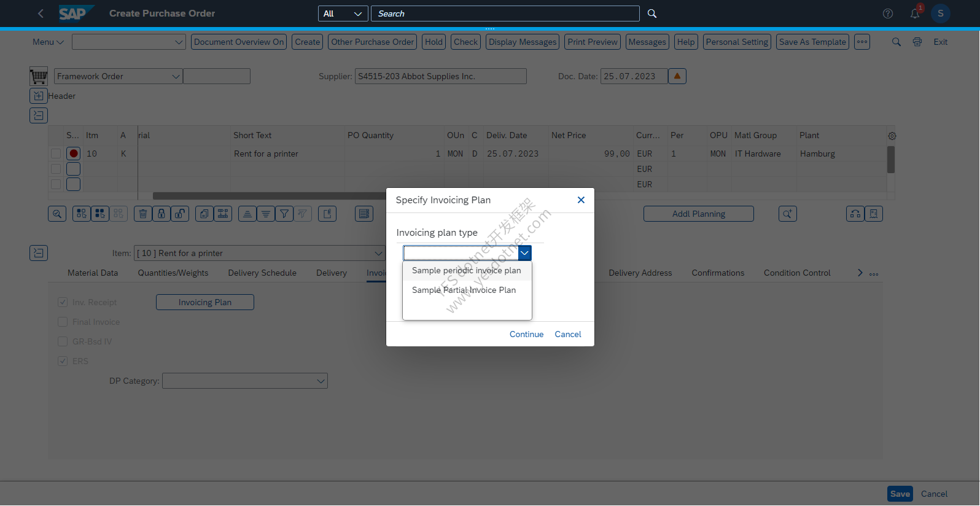980x506 pixels.
Task: Switch to the Quantities/Weights tab
Action: [173, 273]
